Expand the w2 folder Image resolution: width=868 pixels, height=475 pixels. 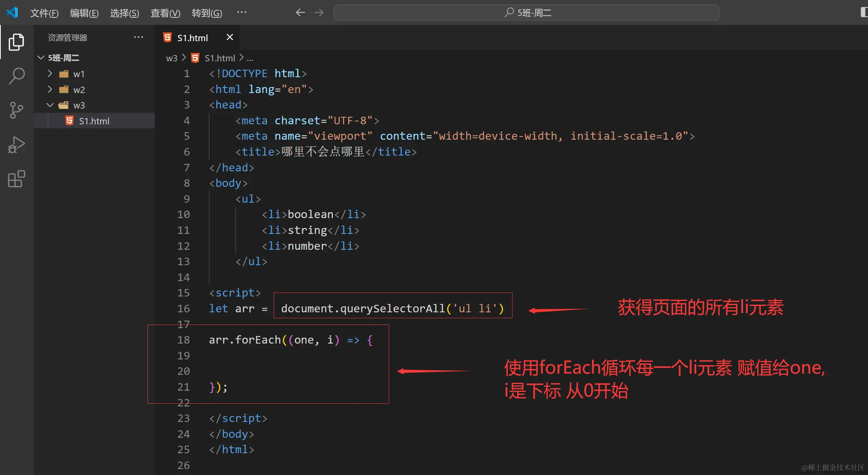pos(50,89)
